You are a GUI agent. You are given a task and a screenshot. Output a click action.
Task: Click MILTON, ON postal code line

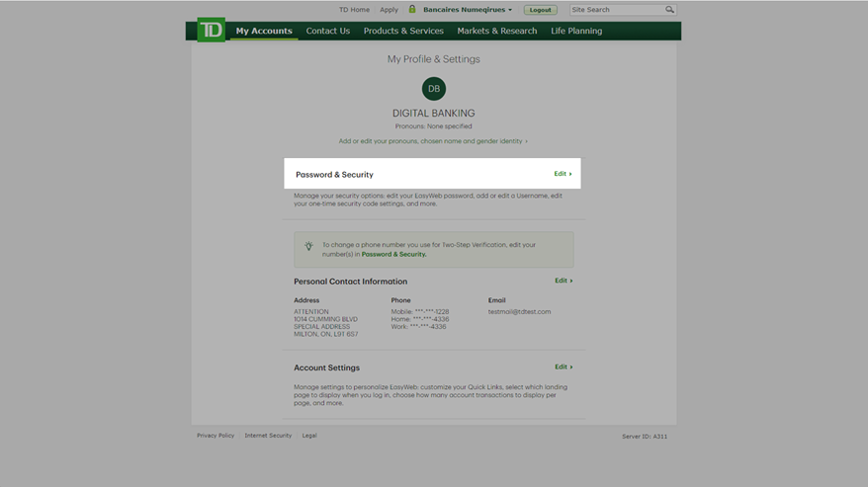[x=325, y=334]
